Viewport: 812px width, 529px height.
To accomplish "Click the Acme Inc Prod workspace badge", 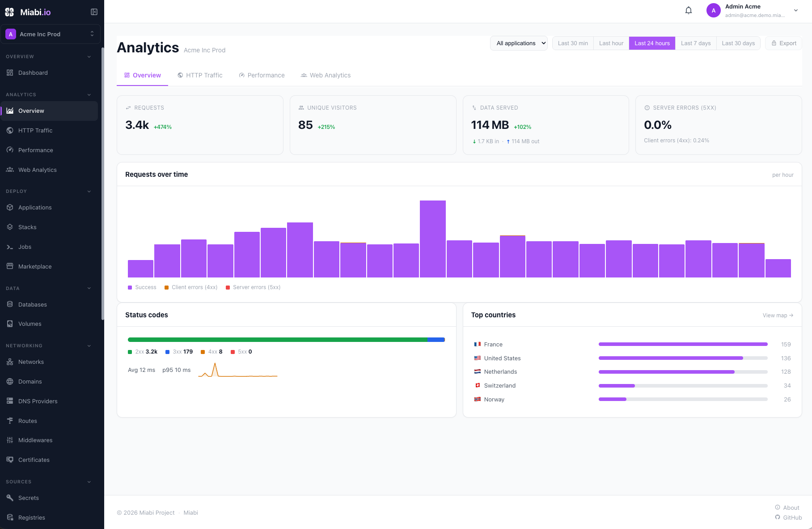I will (x=11, y=34).
